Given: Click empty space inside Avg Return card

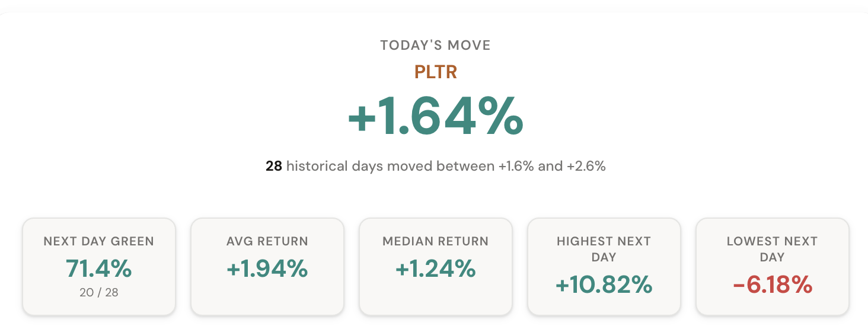Looking at the screenshot, I should tap(267, 298).
